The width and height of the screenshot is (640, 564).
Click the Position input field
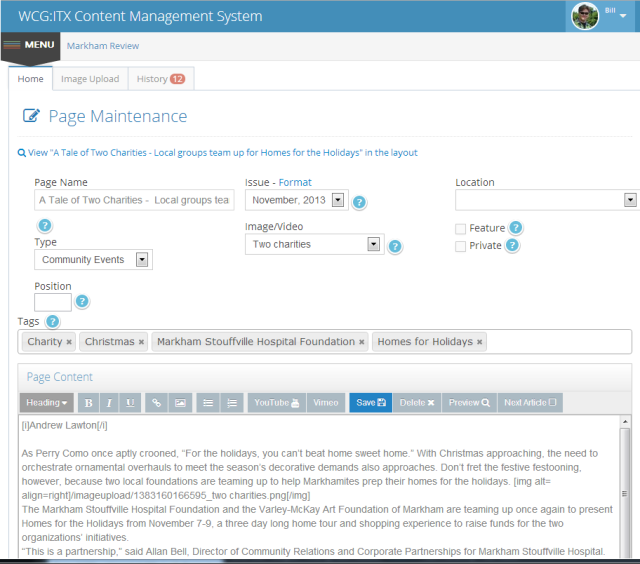53,302
